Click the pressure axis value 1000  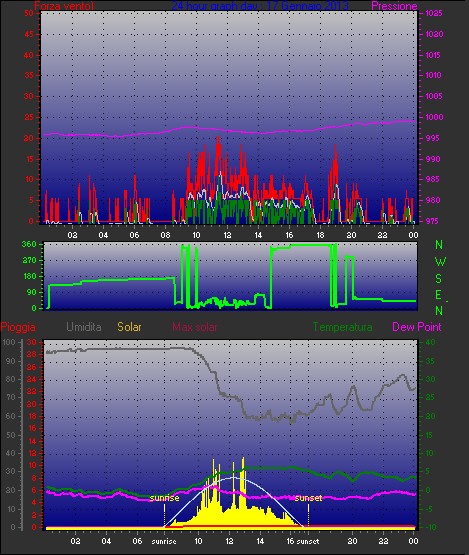[x=434, y=117]
